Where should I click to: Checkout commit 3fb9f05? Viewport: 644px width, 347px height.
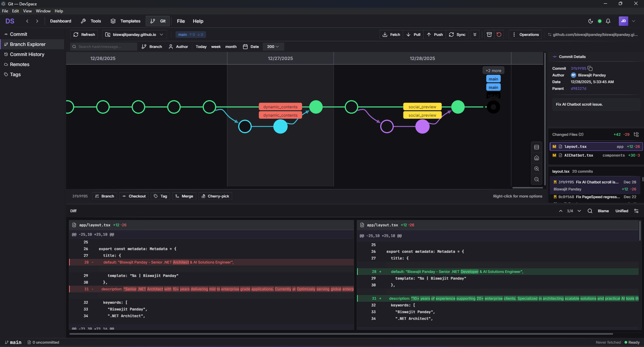(x=134, y=196)
